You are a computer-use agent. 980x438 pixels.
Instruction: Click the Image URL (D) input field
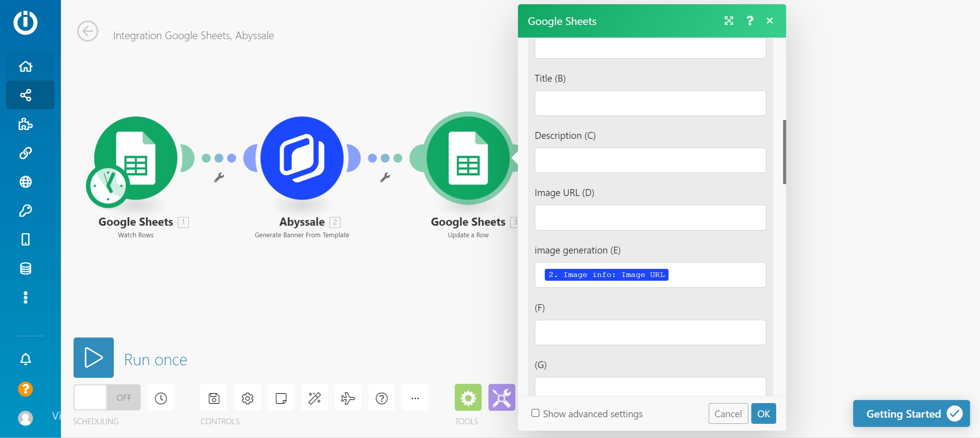[x=650, y=217]
